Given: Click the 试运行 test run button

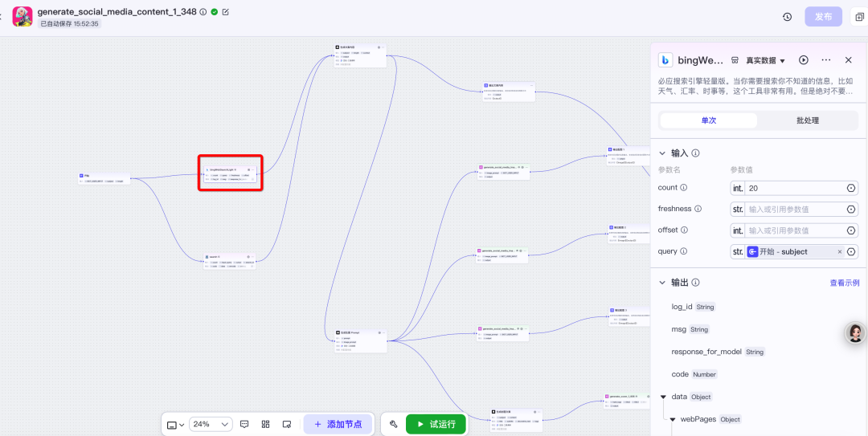Looking at the screenshot, I should 436,424.
